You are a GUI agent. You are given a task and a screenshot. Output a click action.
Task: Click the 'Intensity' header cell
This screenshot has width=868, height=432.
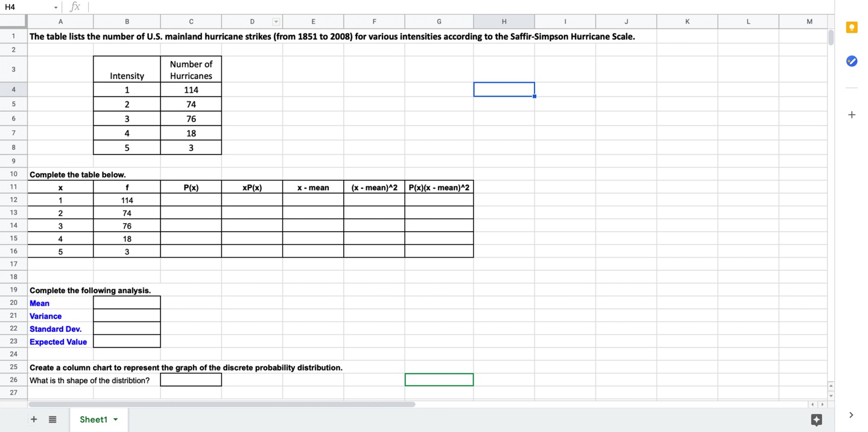pos(127,69)
